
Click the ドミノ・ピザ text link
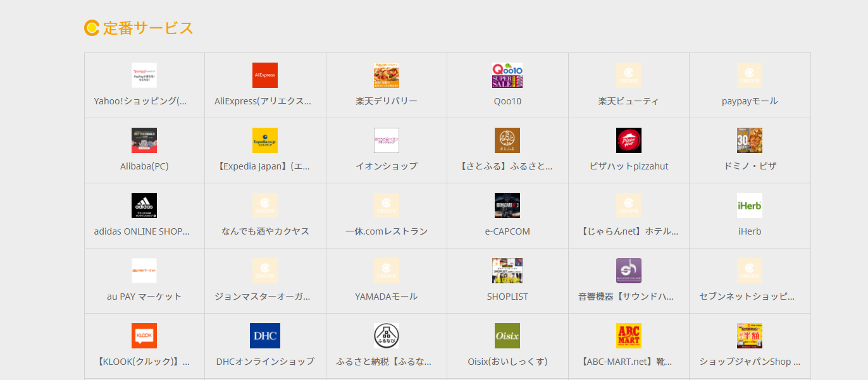[750, 166]
